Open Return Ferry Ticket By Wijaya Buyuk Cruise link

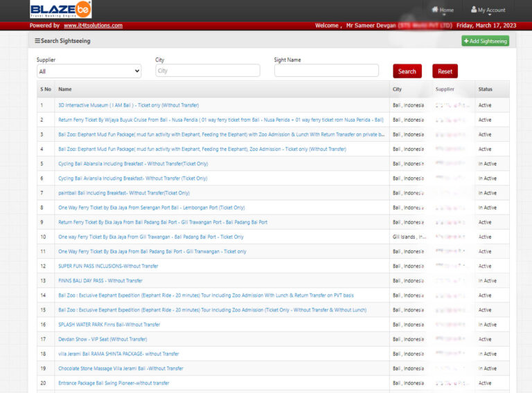[x=221, y=120]
